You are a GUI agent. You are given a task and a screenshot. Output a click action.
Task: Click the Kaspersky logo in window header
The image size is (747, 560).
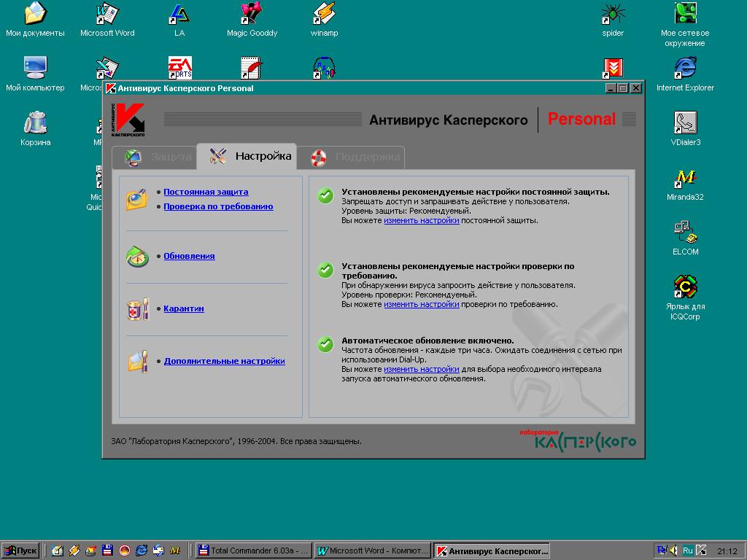(x=128, y=120)
